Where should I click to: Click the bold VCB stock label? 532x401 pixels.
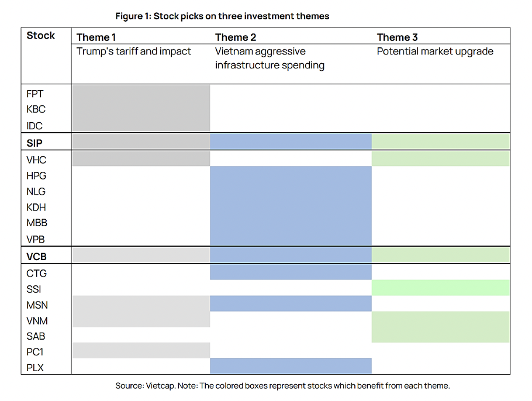36,256
